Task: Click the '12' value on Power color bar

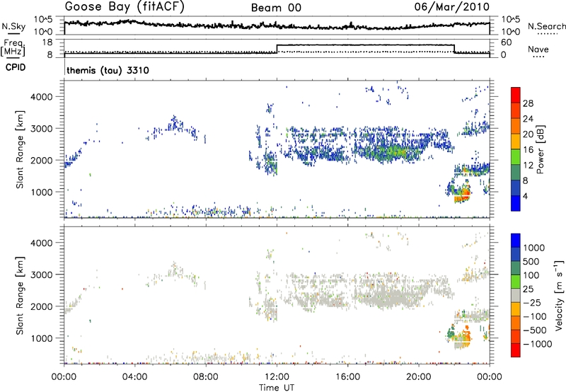Action: point(528,166)
